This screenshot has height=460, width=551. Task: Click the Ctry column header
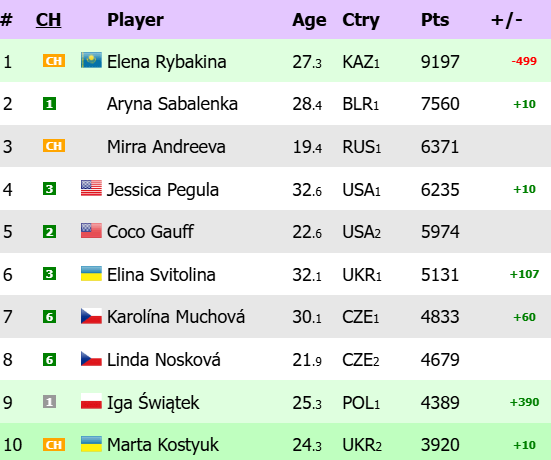[x=361, y=20]
